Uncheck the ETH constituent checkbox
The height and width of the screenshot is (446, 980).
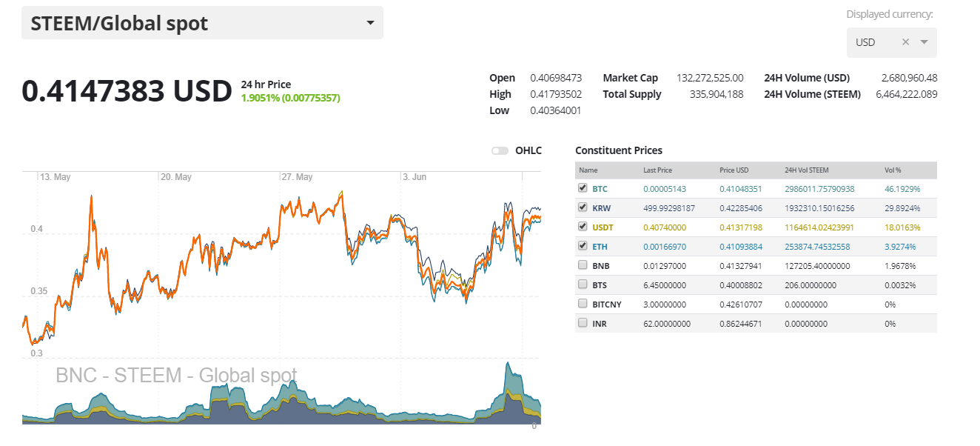(x=583, y=246)
